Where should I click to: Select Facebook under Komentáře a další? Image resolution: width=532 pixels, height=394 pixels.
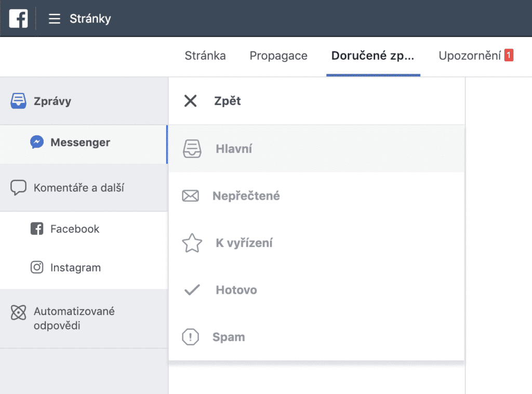tap(74, 229)
